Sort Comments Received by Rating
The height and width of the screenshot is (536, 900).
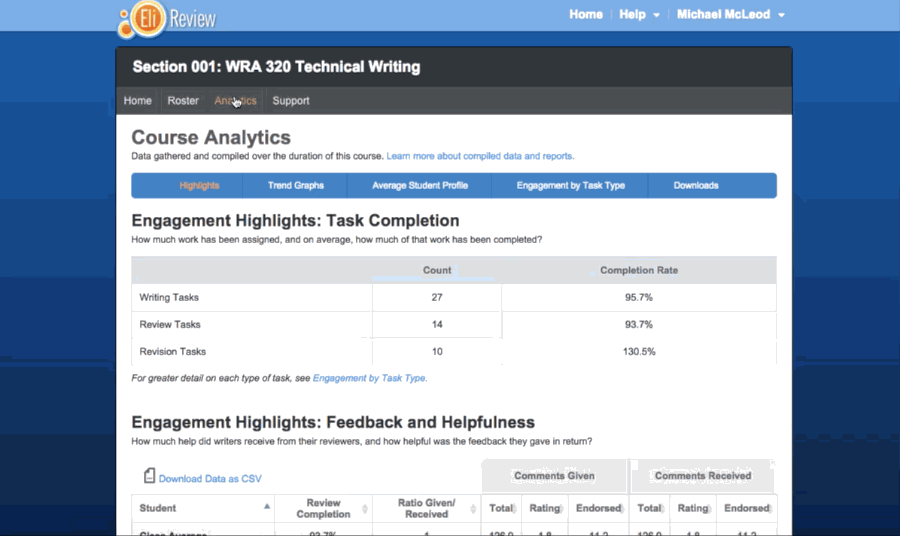(693, 508)
